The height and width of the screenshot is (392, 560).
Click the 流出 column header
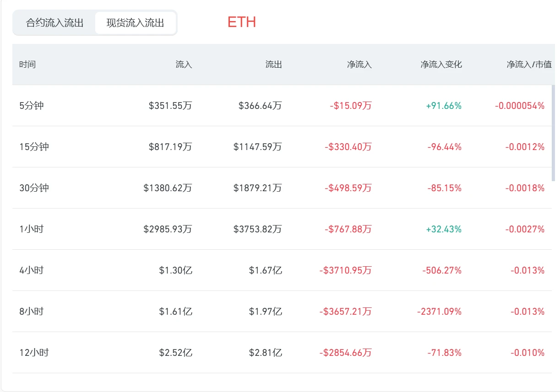coord(273,64)
